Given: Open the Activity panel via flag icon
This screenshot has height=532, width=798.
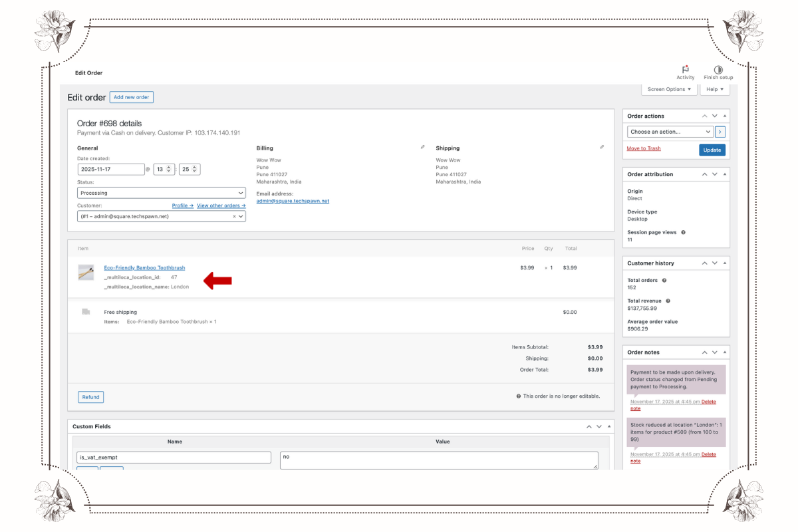Looking at the screenshot, I should tap(685, 68).
